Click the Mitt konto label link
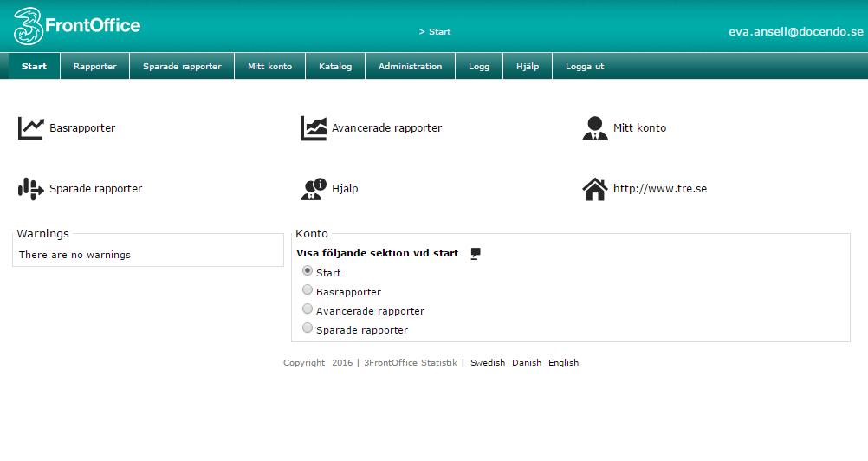Screen dimensions: 868x461 coord(640,128)
